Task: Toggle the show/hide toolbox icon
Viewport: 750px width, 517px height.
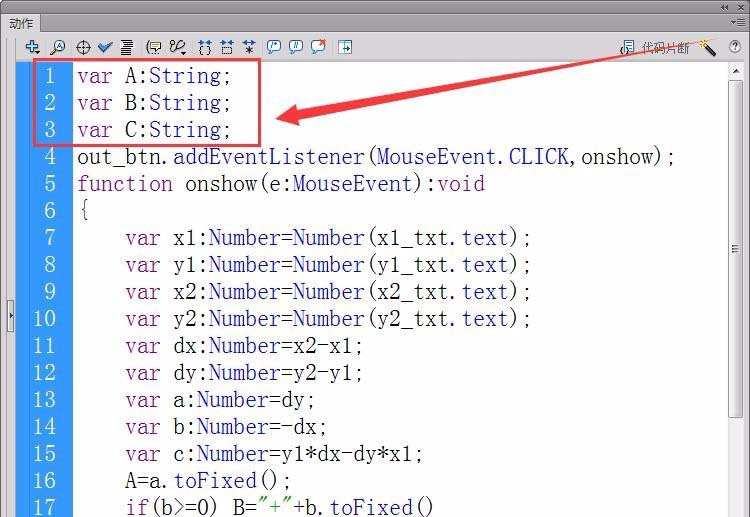Action: [x=345, y=47]
